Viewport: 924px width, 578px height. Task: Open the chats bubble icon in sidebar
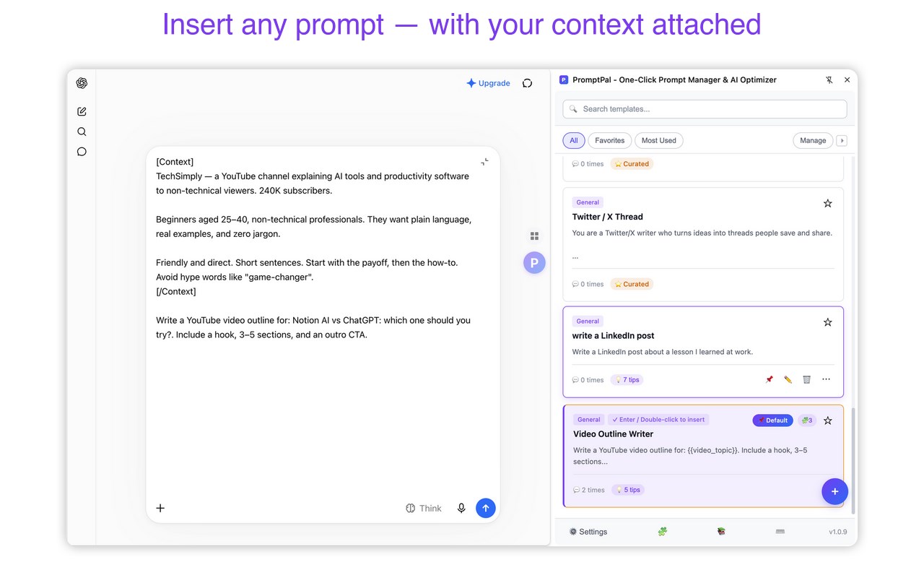[82, 152]
